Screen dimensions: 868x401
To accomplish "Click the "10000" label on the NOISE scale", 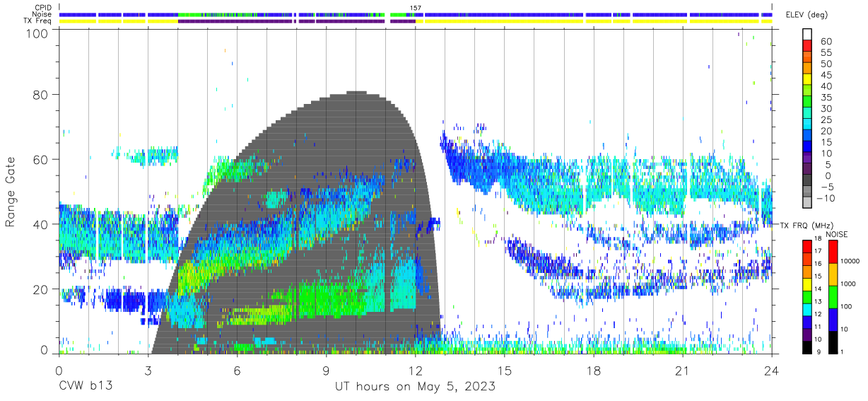I will [x=850, y=261].
